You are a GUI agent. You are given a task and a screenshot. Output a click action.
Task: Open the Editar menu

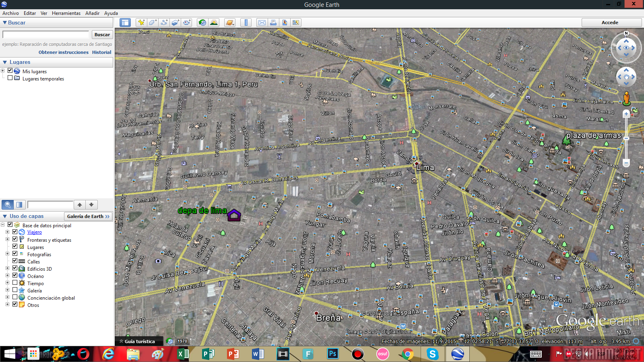[30, 13]
